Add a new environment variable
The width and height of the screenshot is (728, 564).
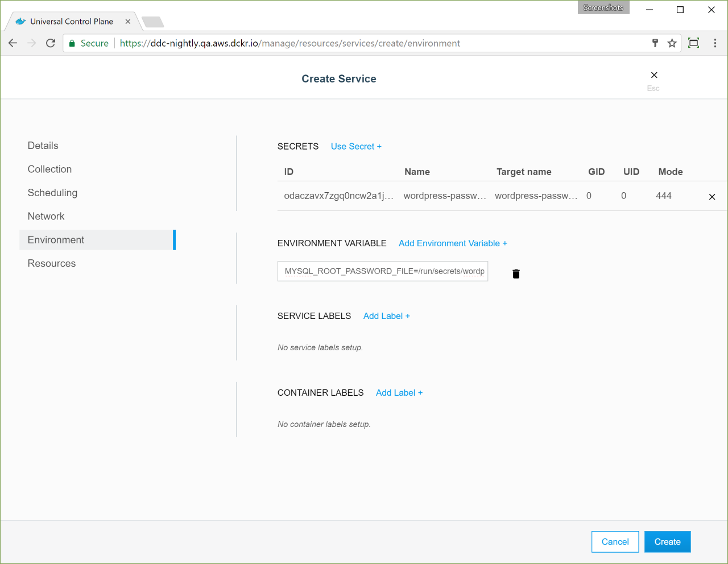tap(453, 243)
